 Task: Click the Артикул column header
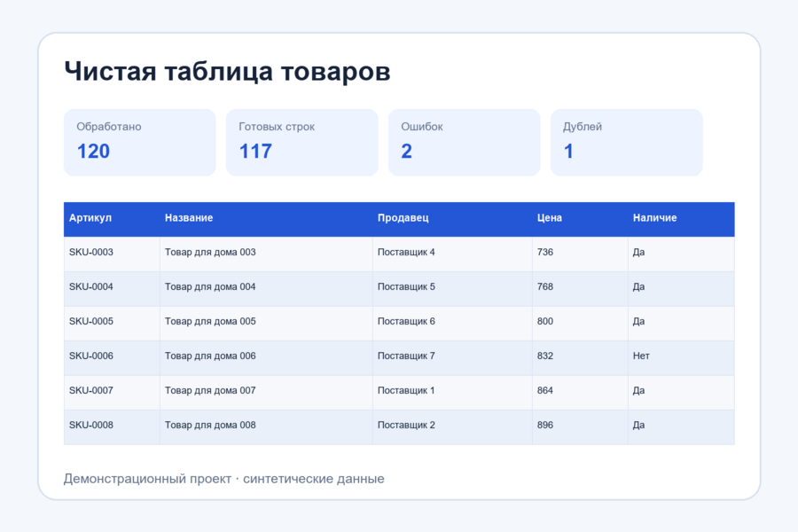click(112, 219)
